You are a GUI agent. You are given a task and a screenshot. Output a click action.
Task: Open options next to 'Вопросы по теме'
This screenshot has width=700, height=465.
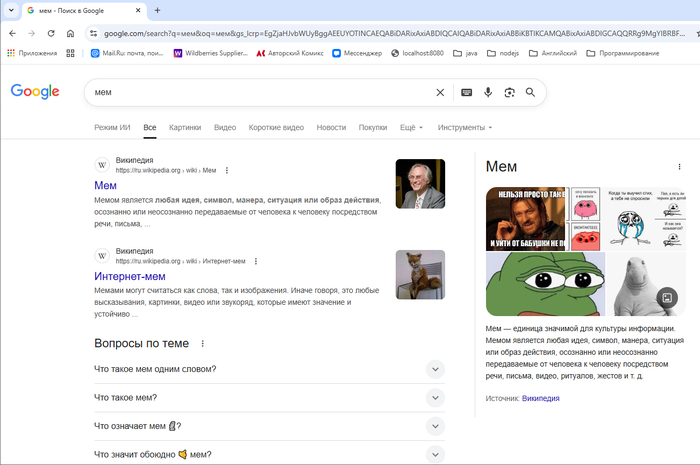(203, 344)
